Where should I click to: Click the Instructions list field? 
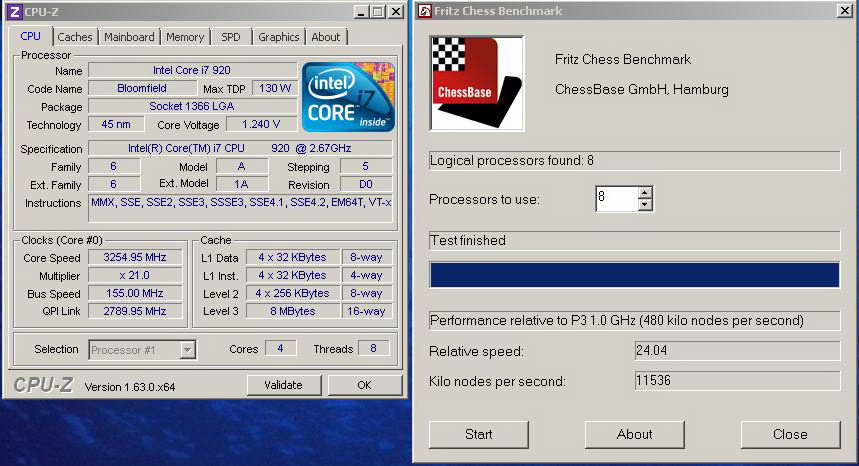click(x=240, y=208)
